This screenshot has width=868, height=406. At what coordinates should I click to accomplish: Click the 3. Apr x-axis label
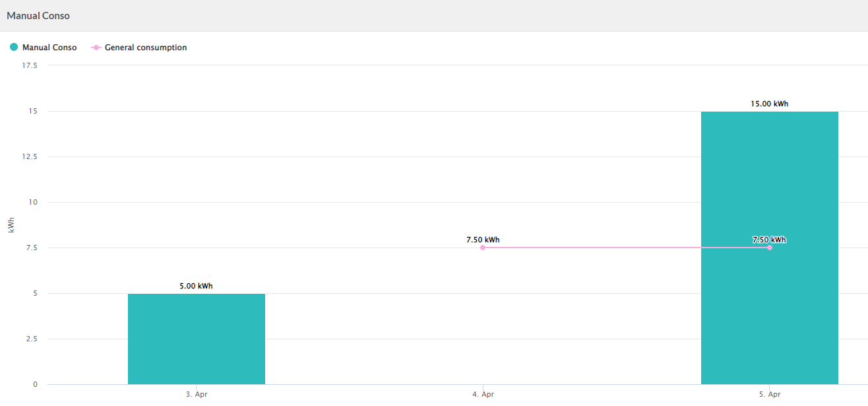(197, 394)
